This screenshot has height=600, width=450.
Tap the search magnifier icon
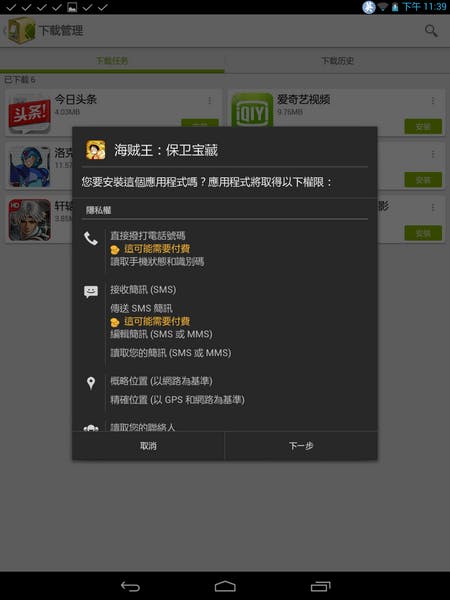(x=431, y=31)
